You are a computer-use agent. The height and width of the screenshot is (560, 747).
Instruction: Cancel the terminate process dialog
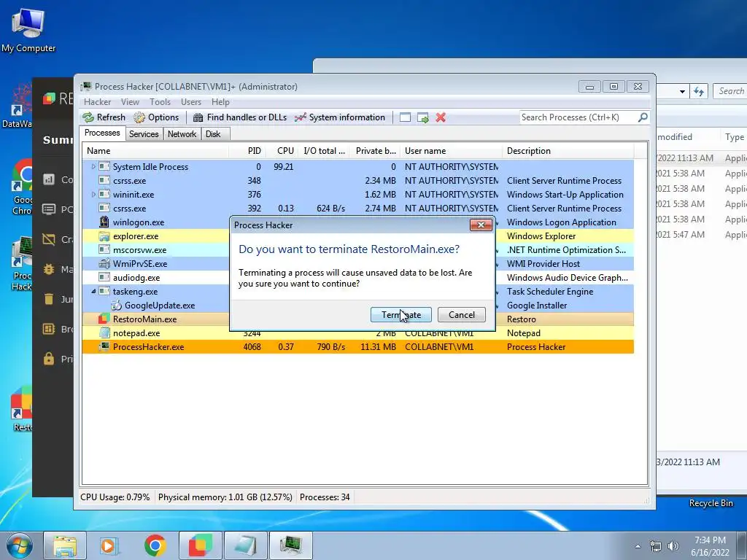point(461,315)
